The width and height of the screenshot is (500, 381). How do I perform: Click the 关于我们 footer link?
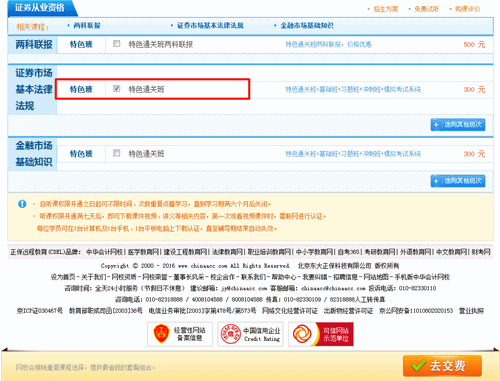click(x=93, y=277)
